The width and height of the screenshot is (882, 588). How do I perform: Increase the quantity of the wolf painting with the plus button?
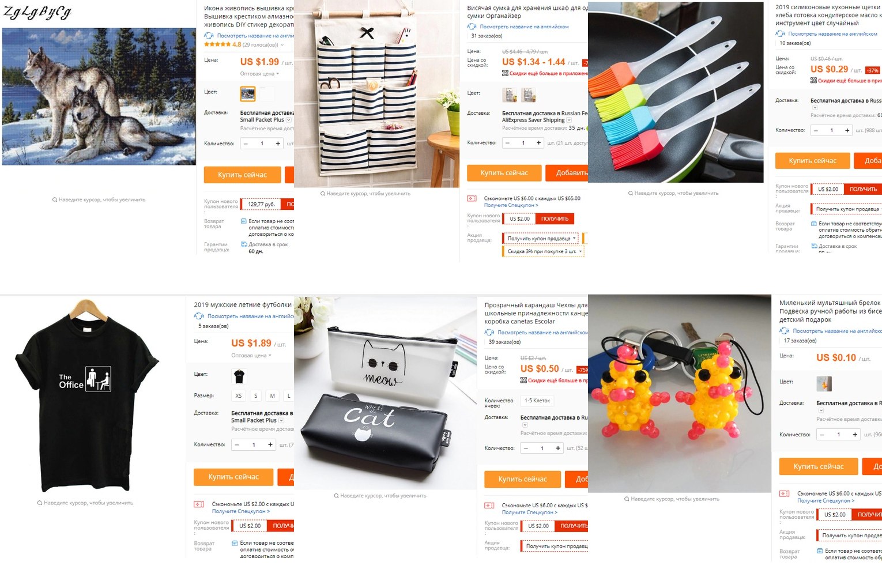point(278,144)
